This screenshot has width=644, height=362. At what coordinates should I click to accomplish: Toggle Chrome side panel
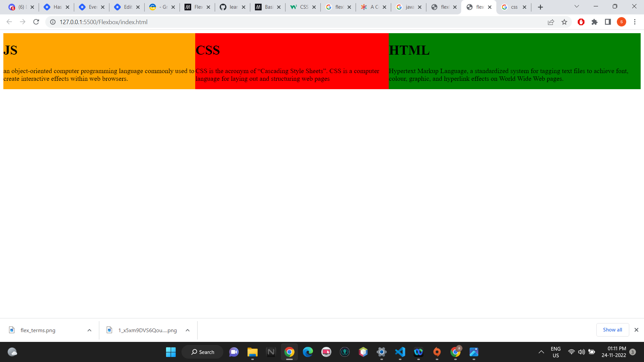coord(608,22)
